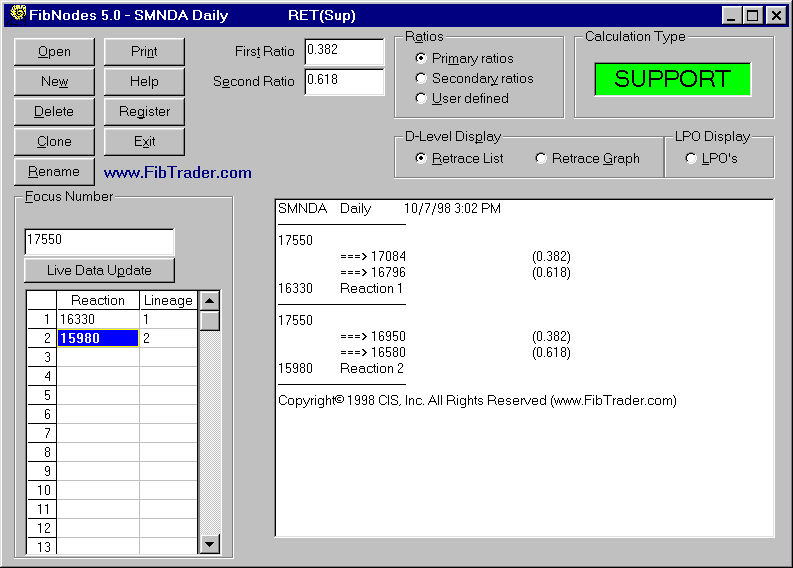Click the Focus Number input field
Screen dimensions: 793x568
(x=100, y=242)
